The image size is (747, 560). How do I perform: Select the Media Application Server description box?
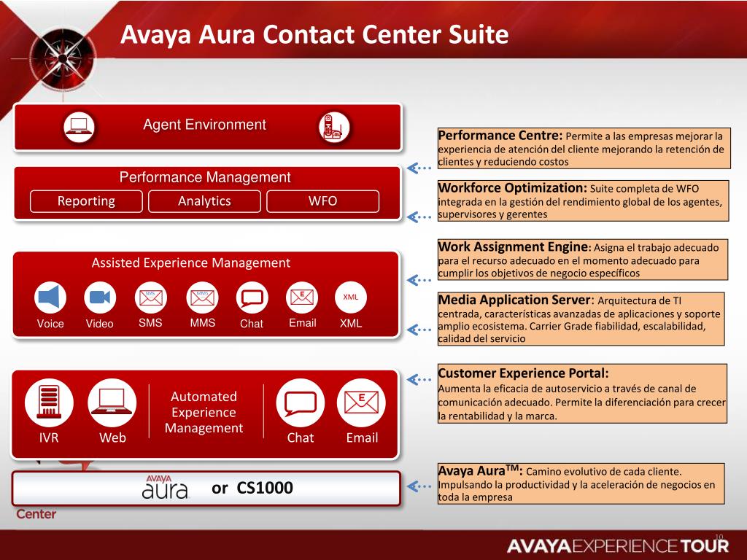581,319
